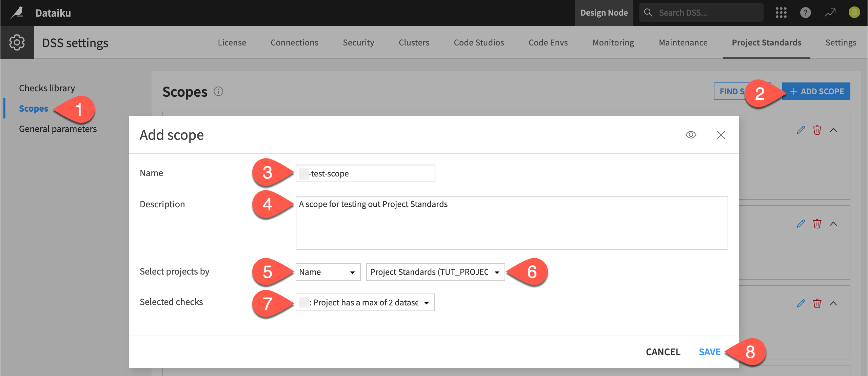
Task: Delete the first scope with trash icon
Action: pos(817,130)
